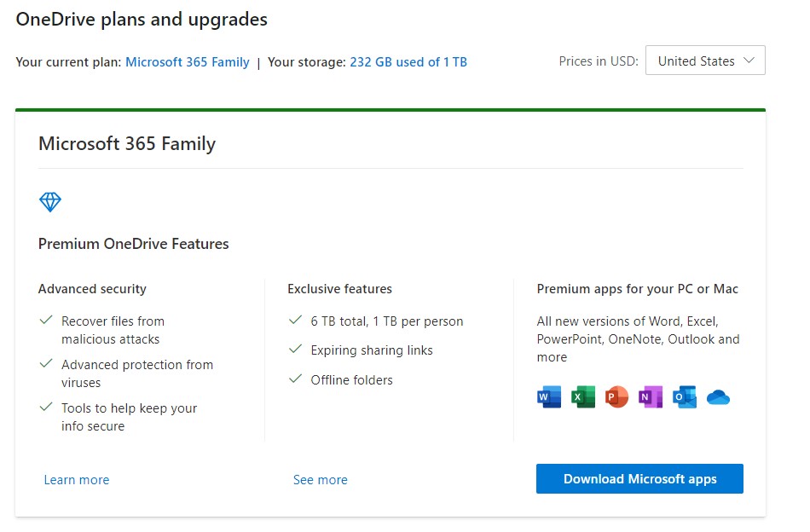Click 'Tools to help keep your info secure'
Image resolution: width=810 pixels, height=532 pixels.
pyautogui.click(x=129, y=417)
